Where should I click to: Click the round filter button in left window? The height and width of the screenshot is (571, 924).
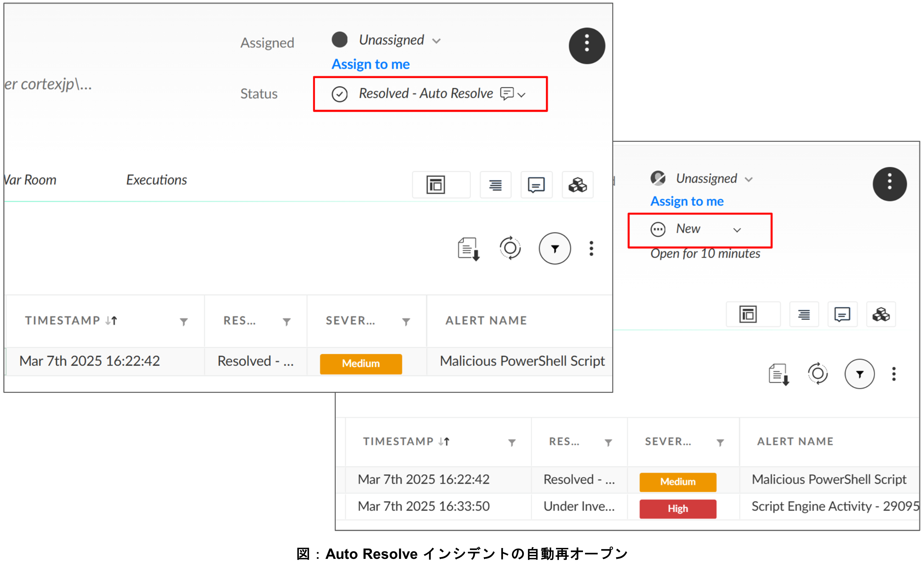click(554, 248)
